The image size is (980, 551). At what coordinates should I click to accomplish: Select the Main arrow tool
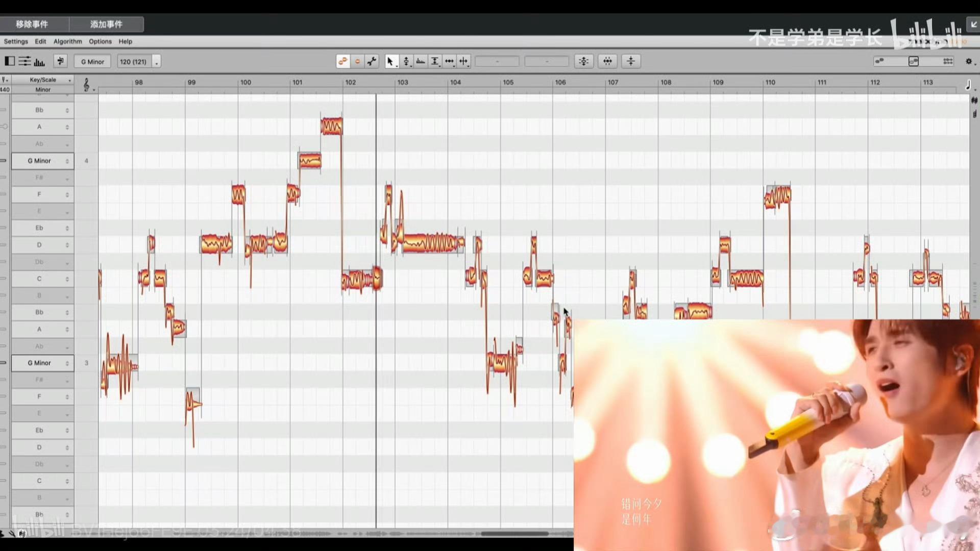tap(390, 61)
